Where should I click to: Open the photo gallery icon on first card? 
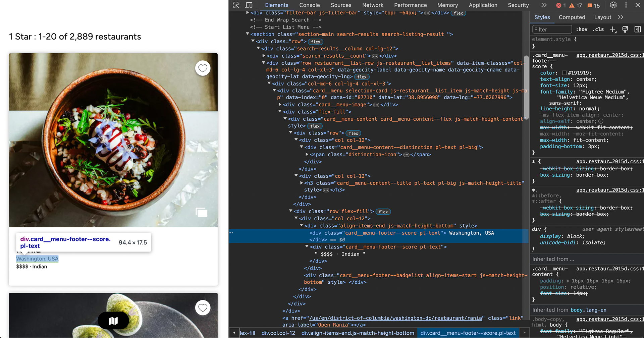[x=202, y=212]
